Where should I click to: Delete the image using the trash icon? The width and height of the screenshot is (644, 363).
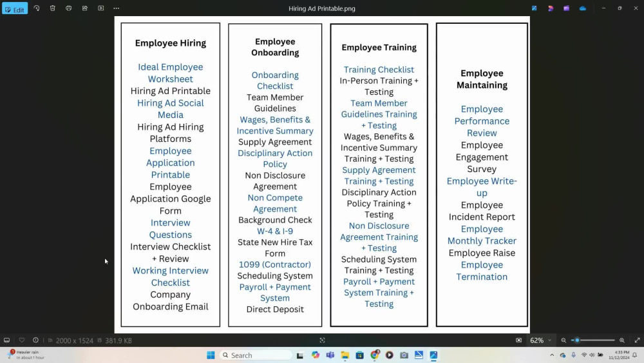tap(53, 8)
